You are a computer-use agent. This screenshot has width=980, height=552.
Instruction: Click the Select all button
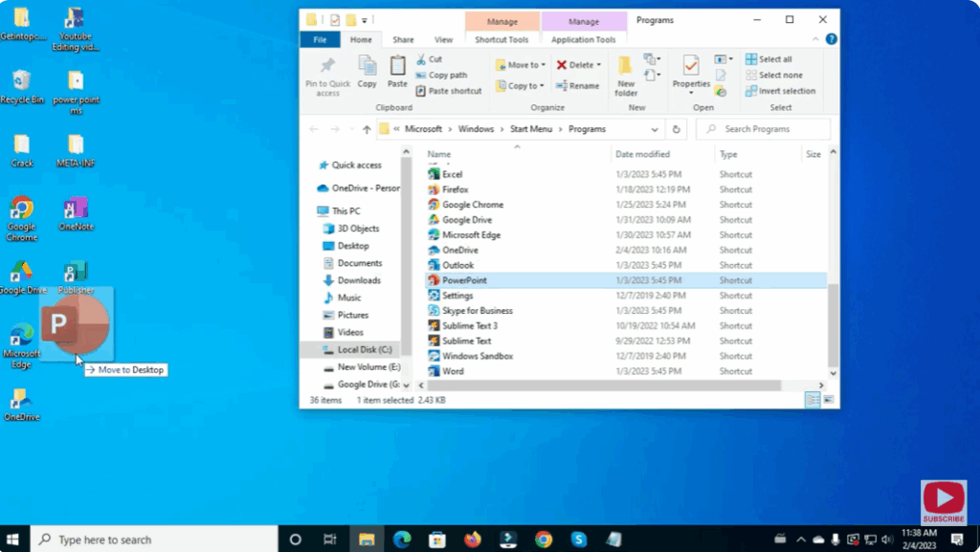point(772,58)
